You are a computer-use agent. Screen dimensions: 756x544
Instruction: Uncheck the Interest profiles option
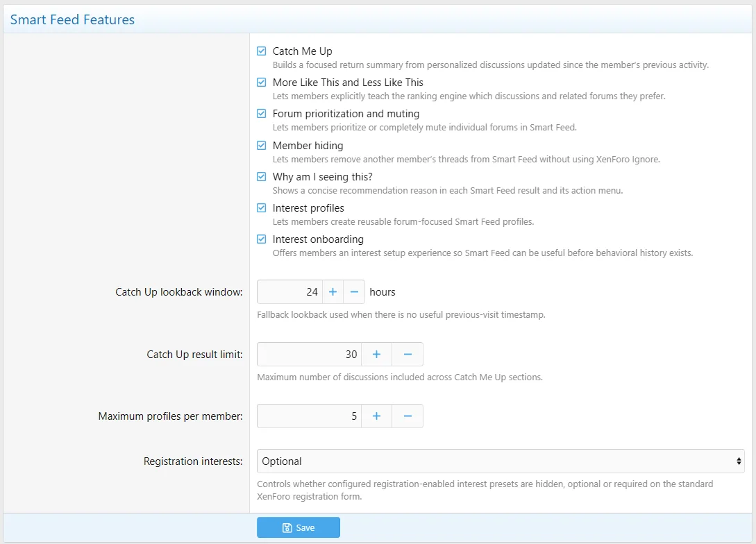261,208
